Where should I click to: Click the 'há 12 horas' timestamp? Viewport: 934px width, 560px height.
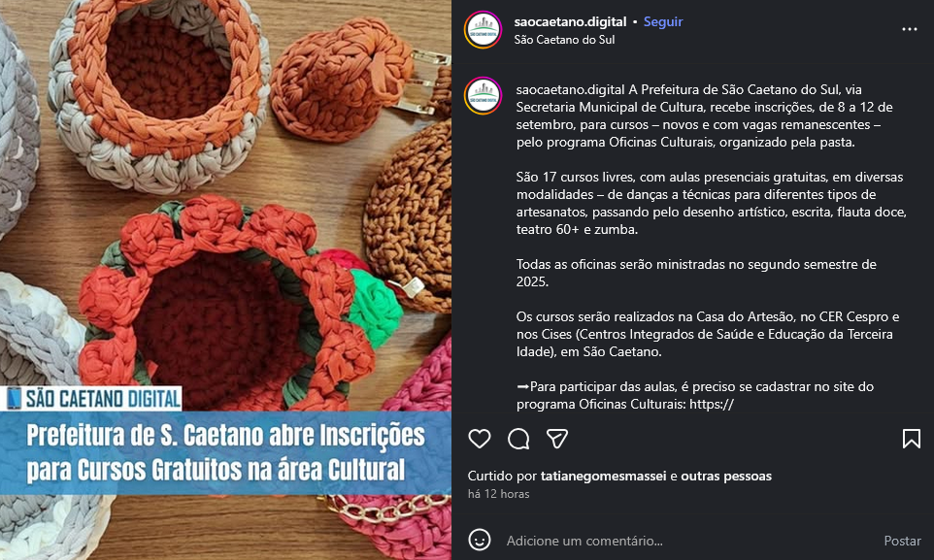(499, 494)
